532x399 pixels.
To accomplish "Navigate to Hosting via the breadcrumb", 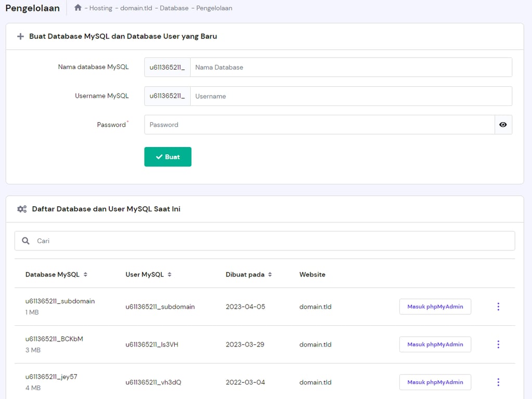I will point(100,8).
